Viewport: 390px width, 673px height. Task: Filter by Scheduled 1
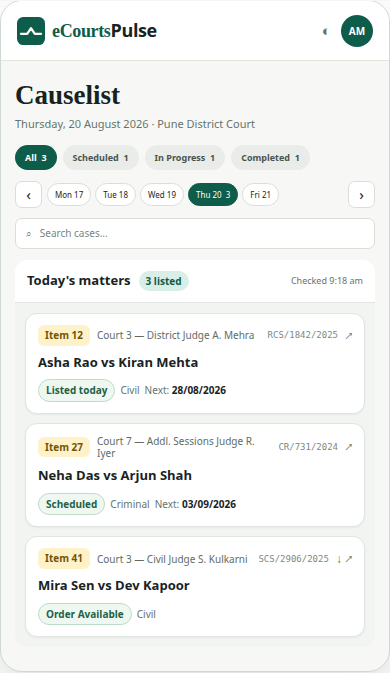101,158
